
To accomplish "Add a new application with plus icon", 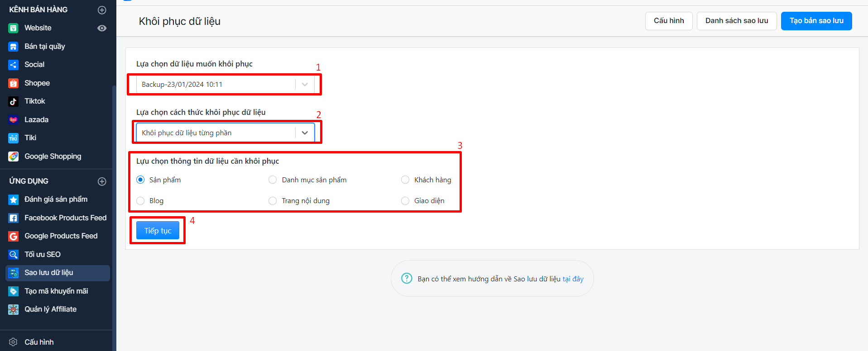I will pyautogui.click(x=102, y=181).
